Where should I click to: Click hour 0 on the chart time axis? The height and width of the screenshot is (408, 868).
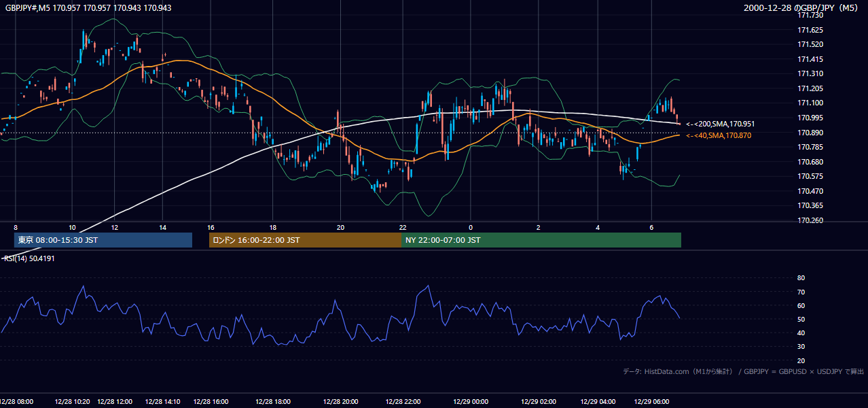[x=470, y=227]
